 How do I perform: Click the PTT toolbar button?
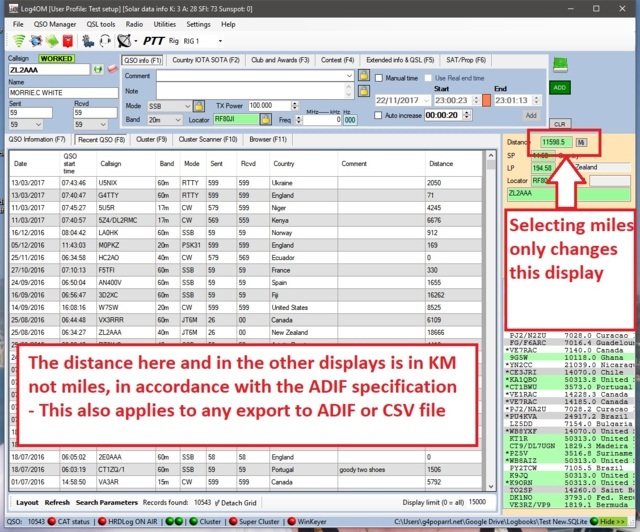click(153, 41)
